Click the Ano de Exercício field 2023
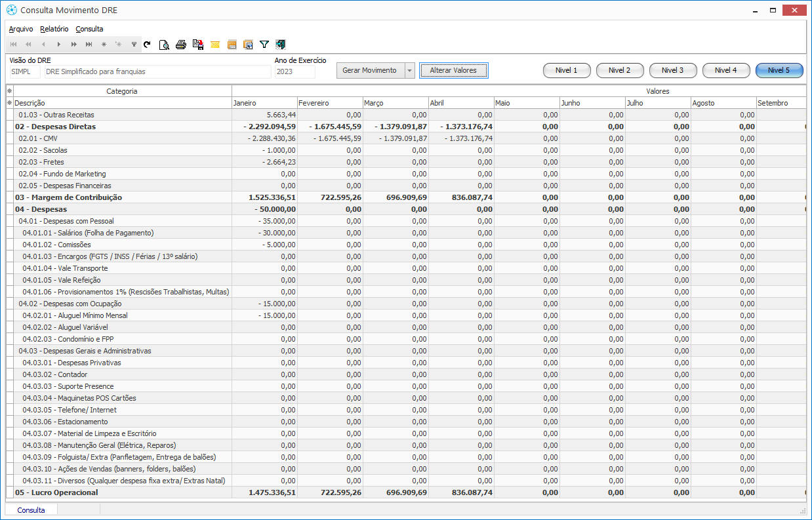 click(x=295, y=71)
